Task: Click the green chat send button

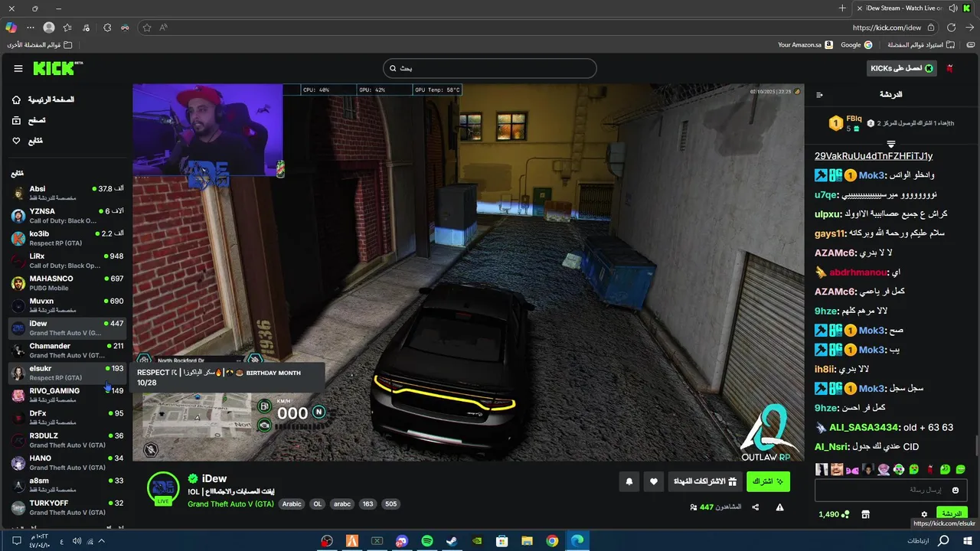Action: pos(952,514)
